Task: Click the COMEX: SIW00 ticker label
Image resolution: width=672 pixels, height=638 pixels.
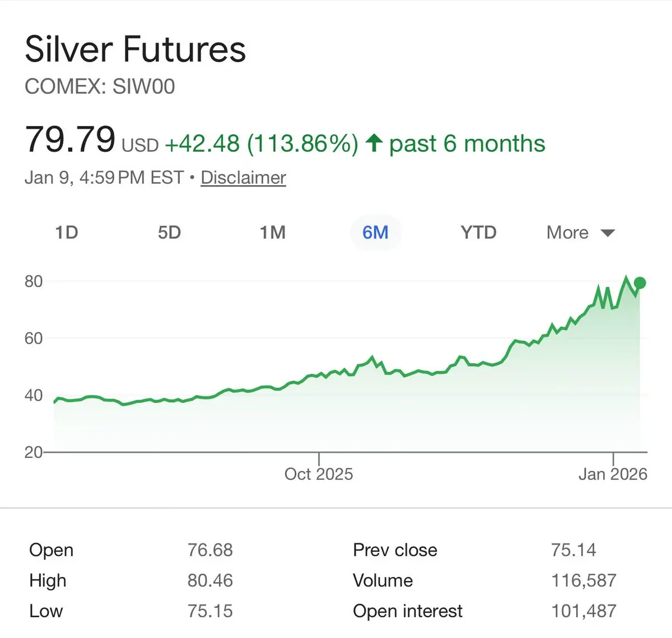Action: click(100, 87)
